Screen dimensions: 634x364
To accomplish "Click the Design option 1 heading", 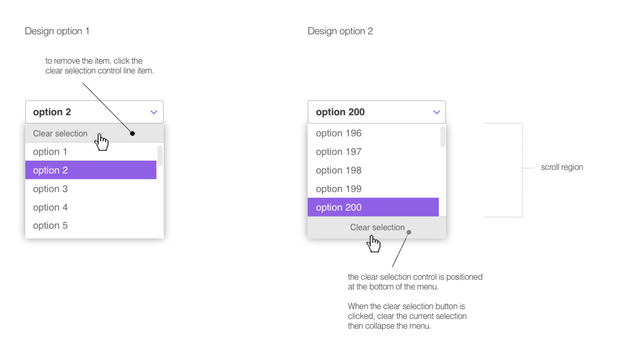I will [57, 31].
